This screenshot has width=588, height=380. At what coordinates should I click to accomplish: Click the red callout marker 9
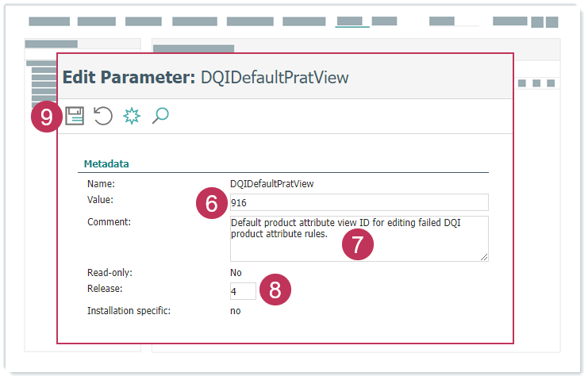47,117
